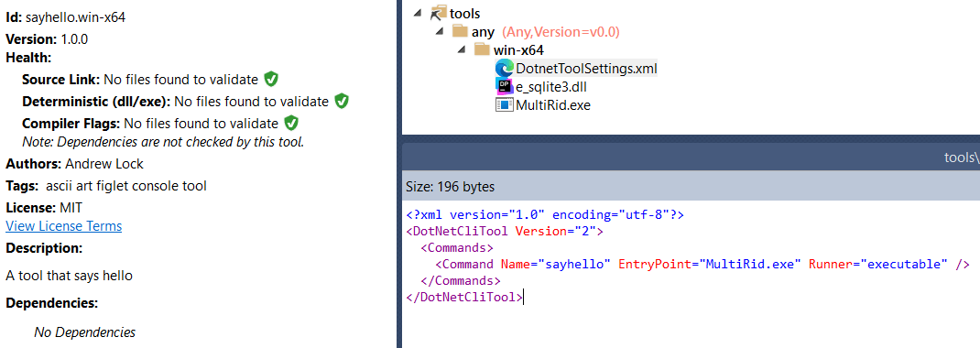980x348 pixels.
Task: Click the XML declaration line in viewer
Action: (545, 214)
